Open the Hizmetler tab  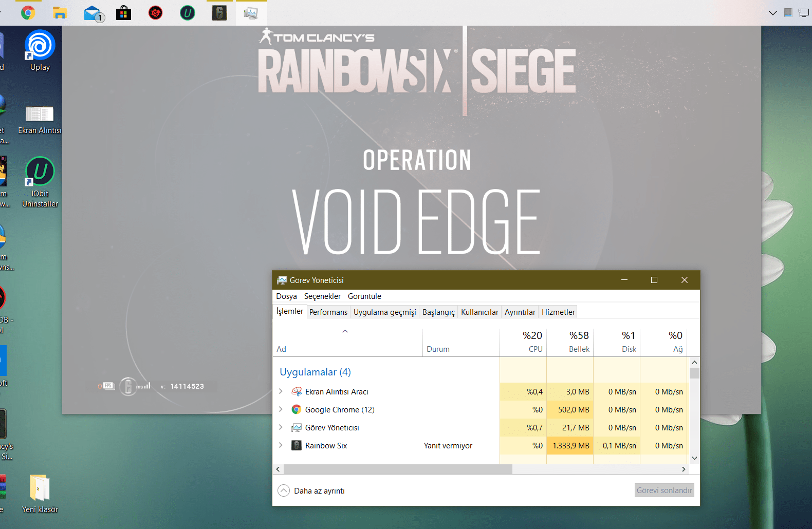click(558, 312)
